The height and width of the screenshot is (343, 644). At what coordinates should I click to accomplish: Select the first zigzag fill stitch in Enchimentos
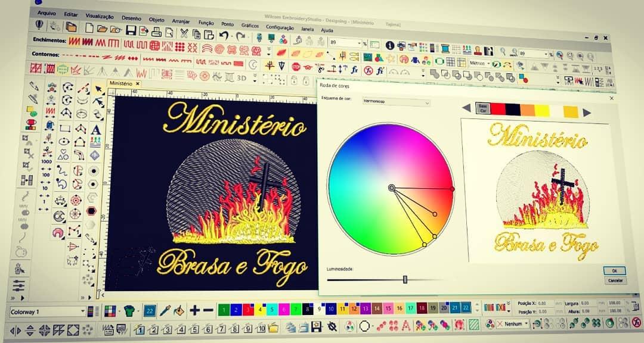(75, 41)
